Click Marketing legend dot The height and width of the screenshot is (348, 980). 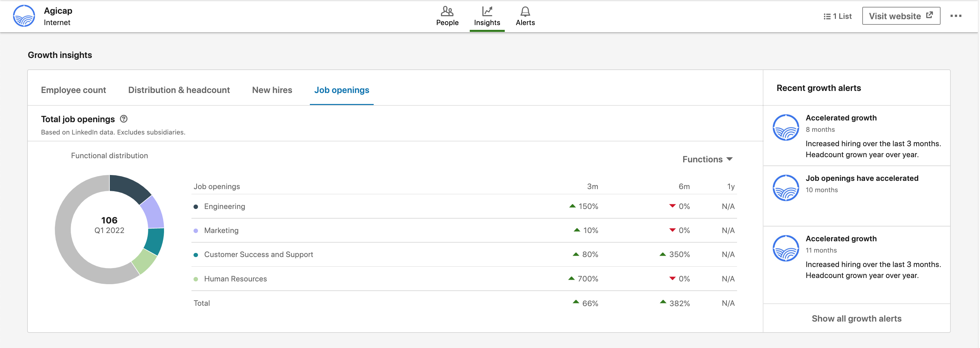(x=196, y=231)
